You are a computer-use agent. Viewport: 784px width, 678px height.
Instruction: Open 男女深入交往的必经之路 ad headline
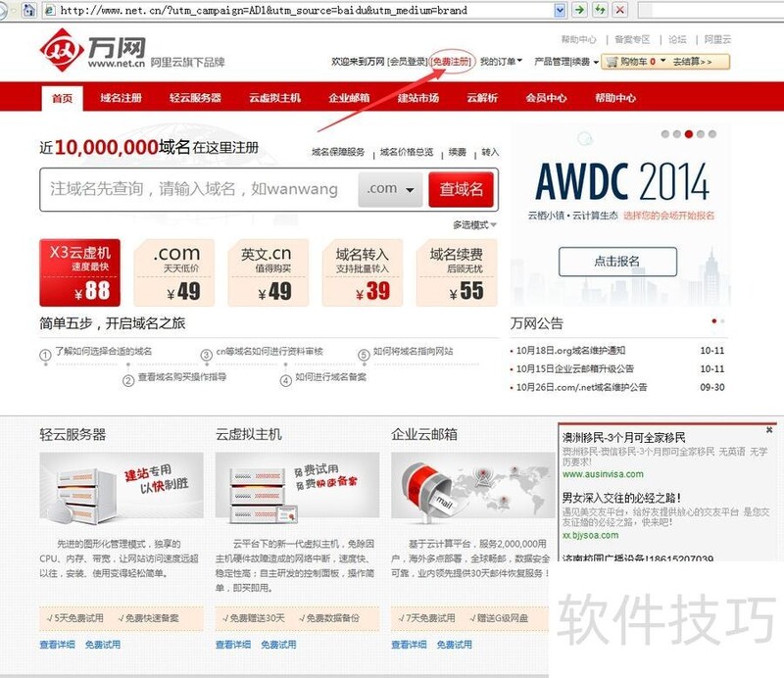coord(621,498)
